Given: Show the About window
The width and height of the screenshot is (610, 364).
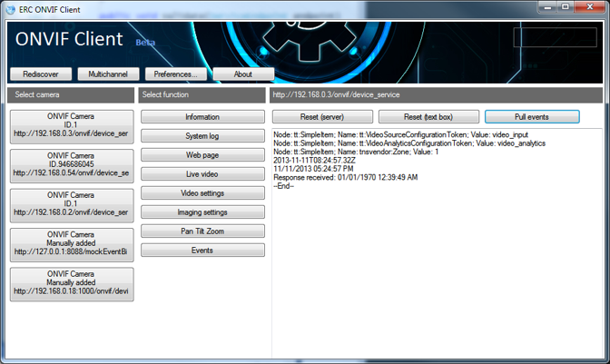Looking at the screenshot, I should [x=243, y=74].
